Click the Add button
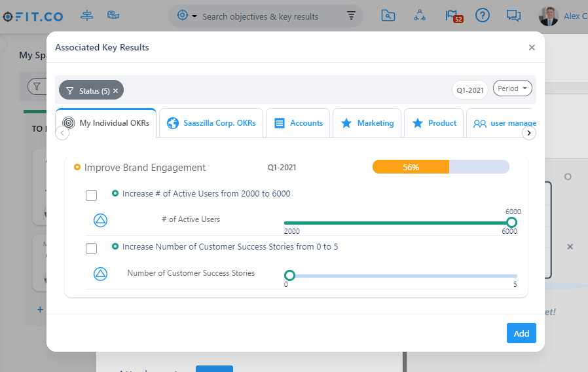The height and width of the screenshot is (372, 588). coord(521,333)
